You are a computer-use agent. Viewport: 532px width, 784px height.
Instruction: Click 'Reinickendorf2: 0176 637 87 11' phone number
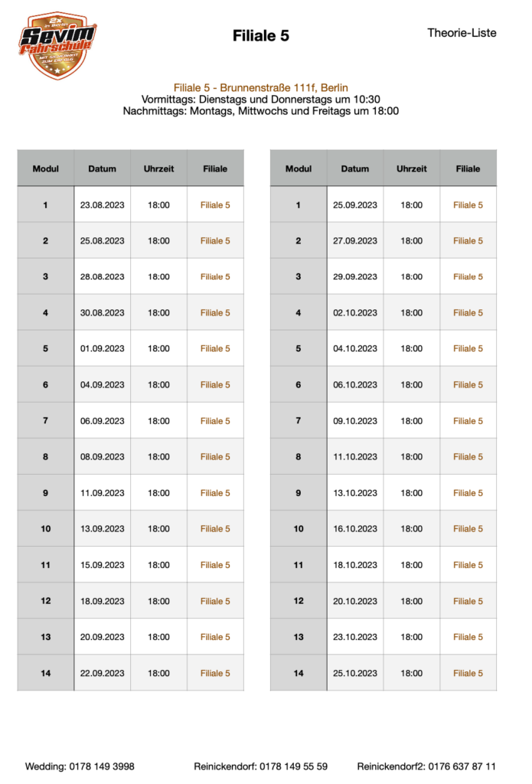point(426,766)
